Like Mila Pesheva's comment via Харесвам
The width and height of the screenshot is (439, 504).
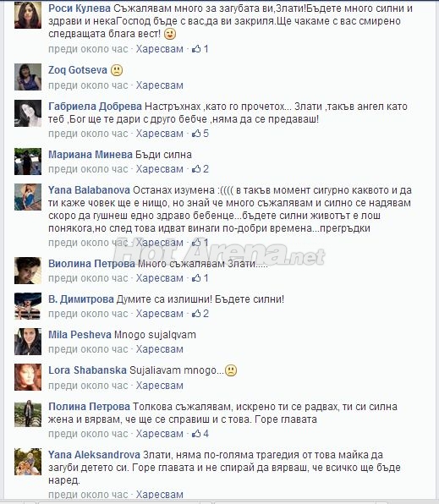coord(160,349)
